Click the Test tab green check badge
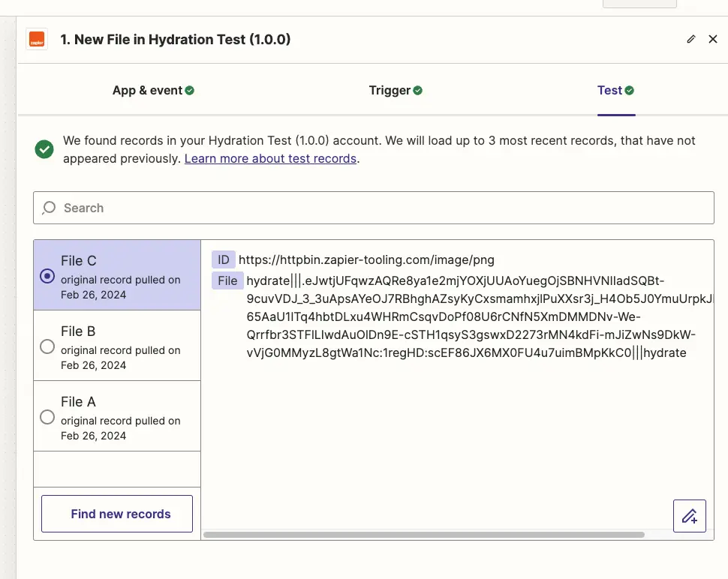Screen dimensions: 728x579 tap(629, 91)
